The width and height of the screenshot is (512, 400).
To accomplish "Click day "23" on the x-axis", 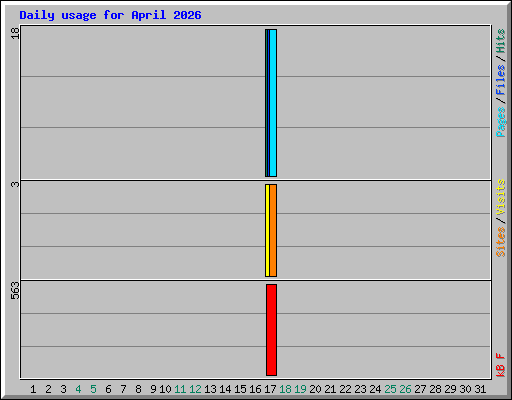I will click(360, 389).
